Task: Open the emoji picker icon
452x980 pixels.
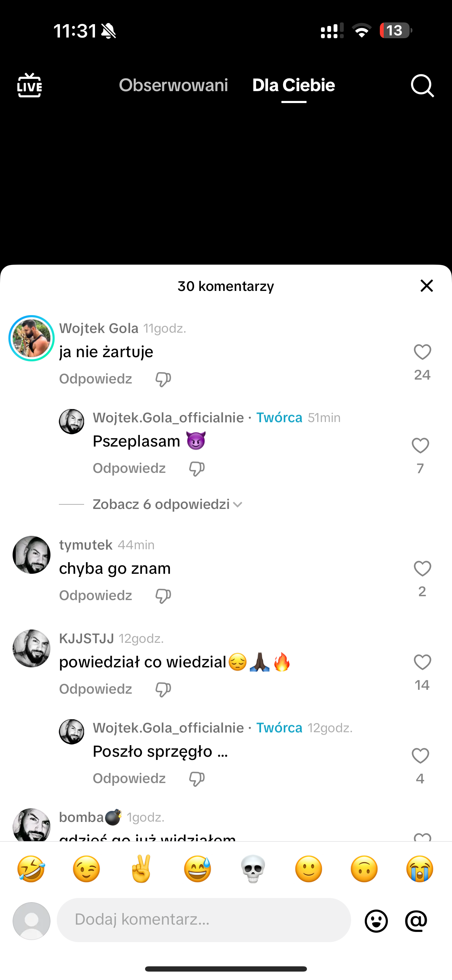Action: point(376,921)
